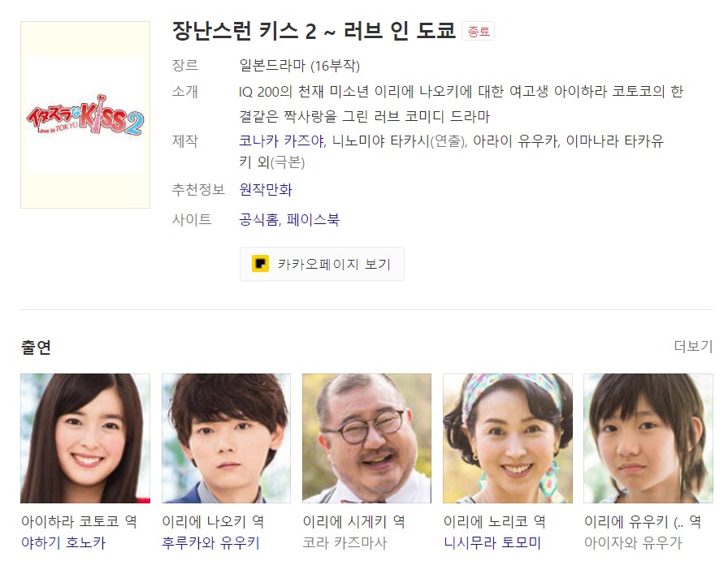728x561 pixels.
Task: Expand cast list with 더보기
Action: tap(693, 346)
